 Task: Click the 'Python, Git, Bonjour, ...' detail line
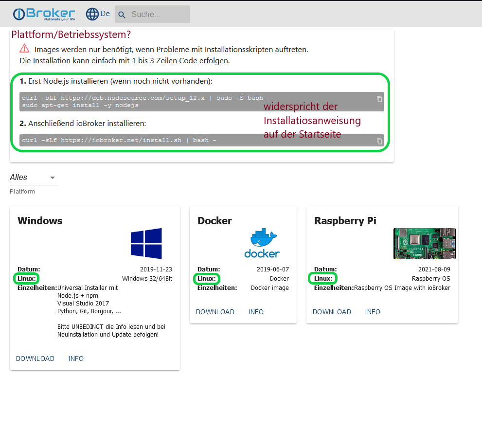(89, 311)
